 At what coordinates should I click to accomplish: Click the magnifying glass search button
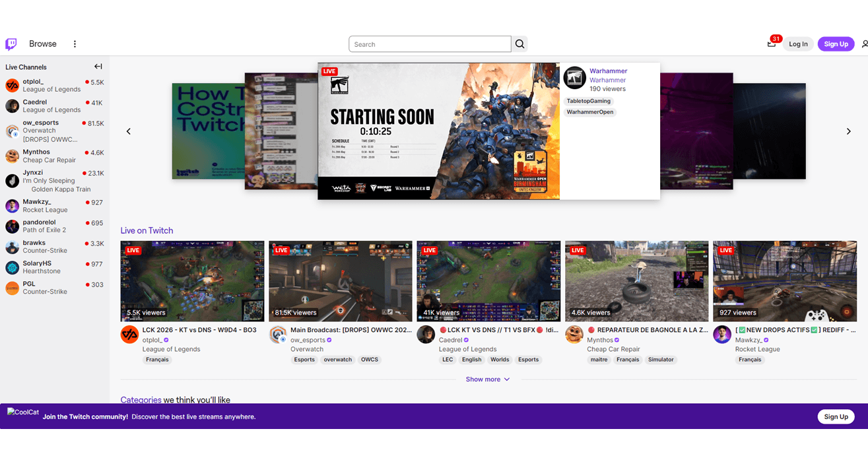(519, 44)
